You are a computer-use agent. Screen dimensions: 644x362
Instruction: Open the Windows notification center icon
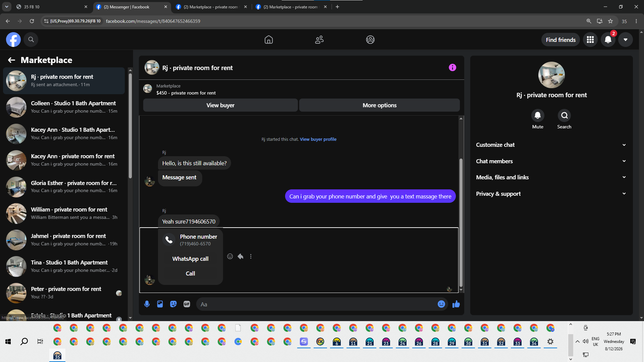633,342
